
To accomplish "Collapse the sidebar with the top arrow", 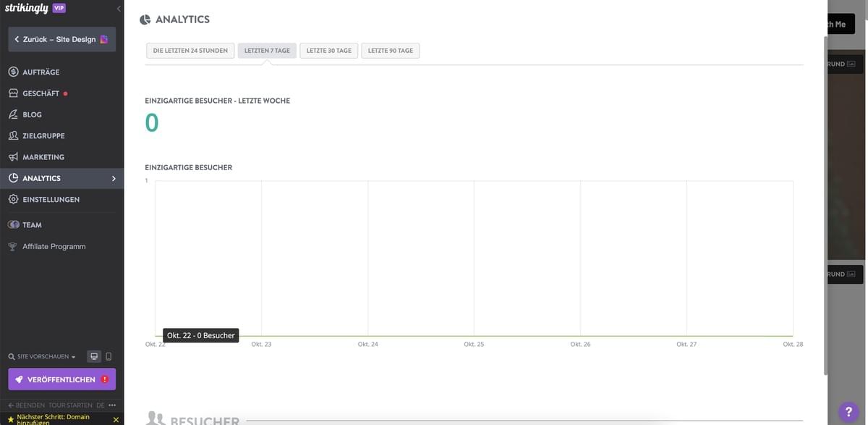I will pyautogui.click(x=119, y=9).
